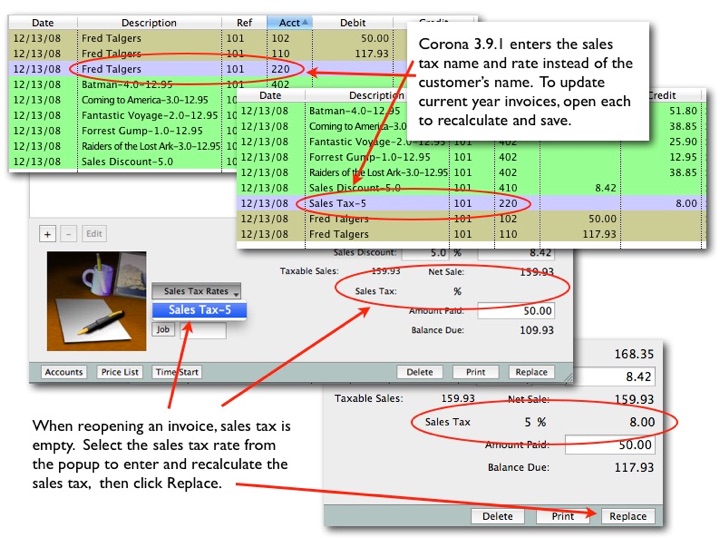Viewport: 720px width, 538px height.
Task: Click Print below Balance Due 117.93
Action: click(563, 516)
